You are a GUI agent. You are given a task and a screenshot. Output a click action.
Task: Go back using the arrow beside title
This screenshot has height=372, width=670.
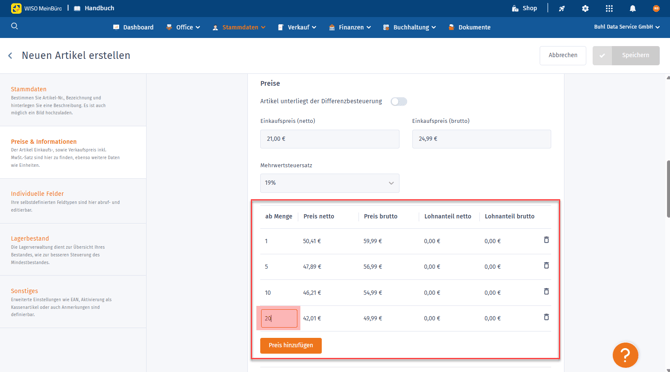pos(10,56)
